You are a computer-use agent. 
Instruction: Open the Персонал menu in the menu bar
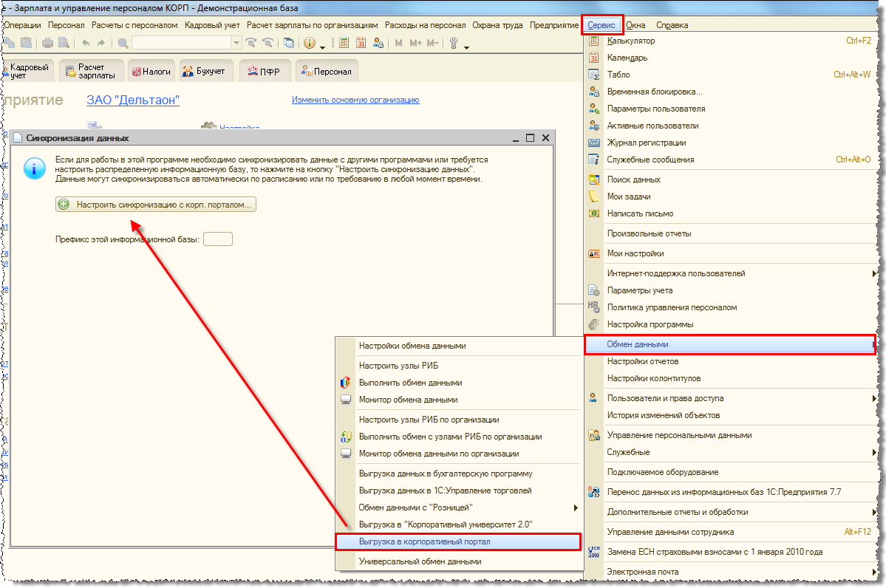(x=66, y=25)
